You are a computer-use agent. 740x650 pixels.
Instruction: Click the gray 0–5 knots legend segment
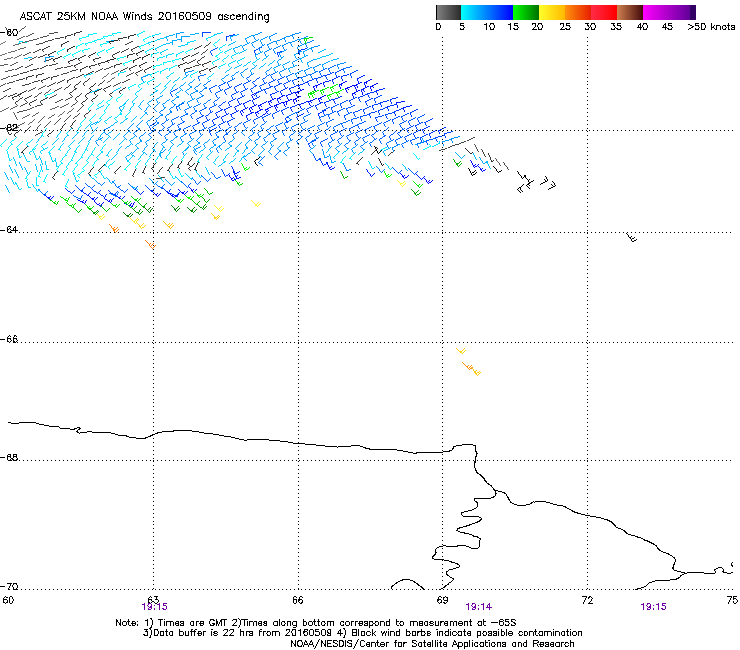(x=448, y=12)
